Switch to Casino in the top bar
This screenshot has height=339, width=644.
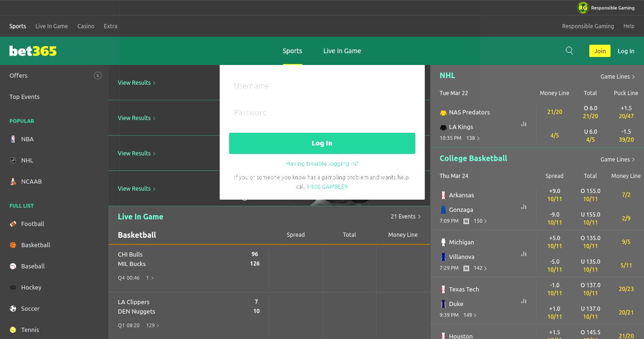point(86,26)
